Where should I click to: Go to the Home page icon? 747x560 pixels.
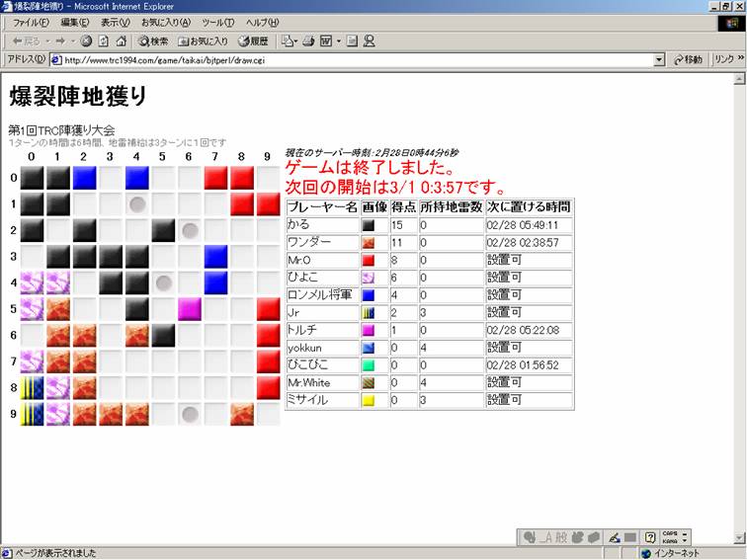(x=121, y=41)
